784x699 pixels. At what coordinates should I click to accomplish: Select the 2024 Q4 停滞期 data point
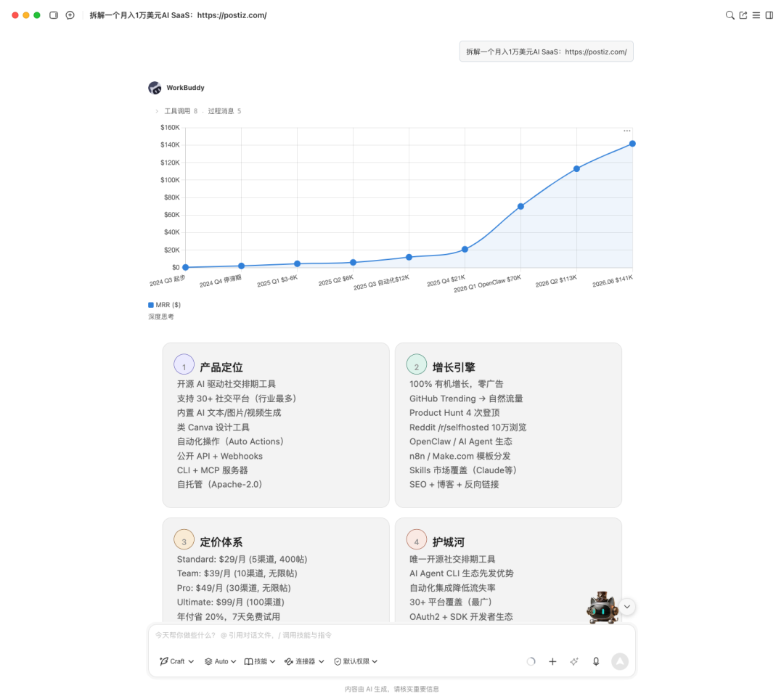click(242, 266)
